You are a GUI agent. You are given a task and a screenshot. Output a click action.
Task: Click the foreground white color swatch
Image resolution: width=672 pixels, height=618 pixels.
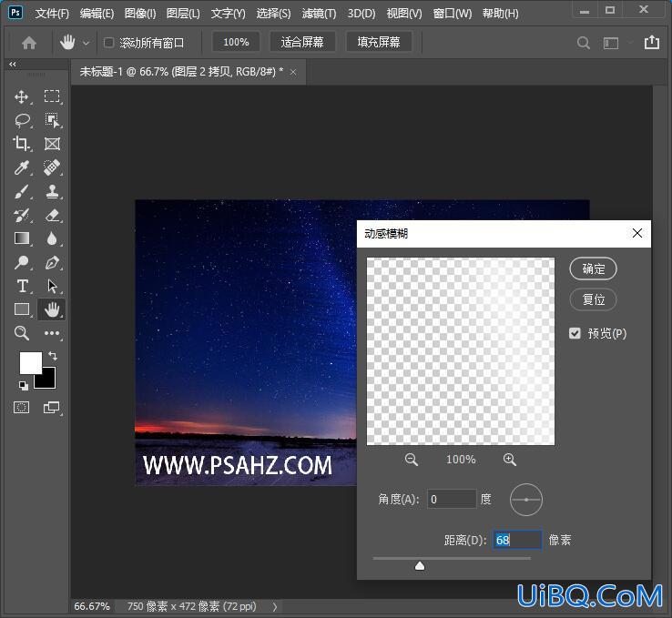click(x=30, y=362)
